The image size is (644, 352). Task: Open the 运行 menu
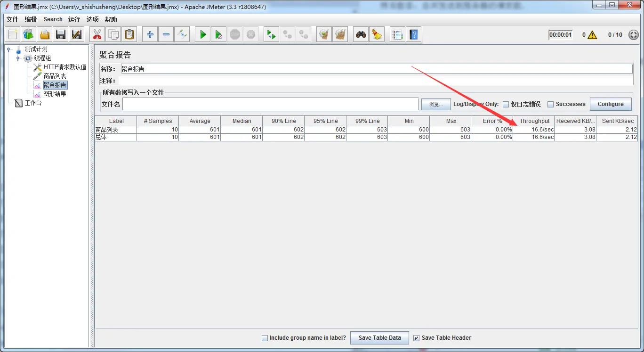tap(74, 19)
